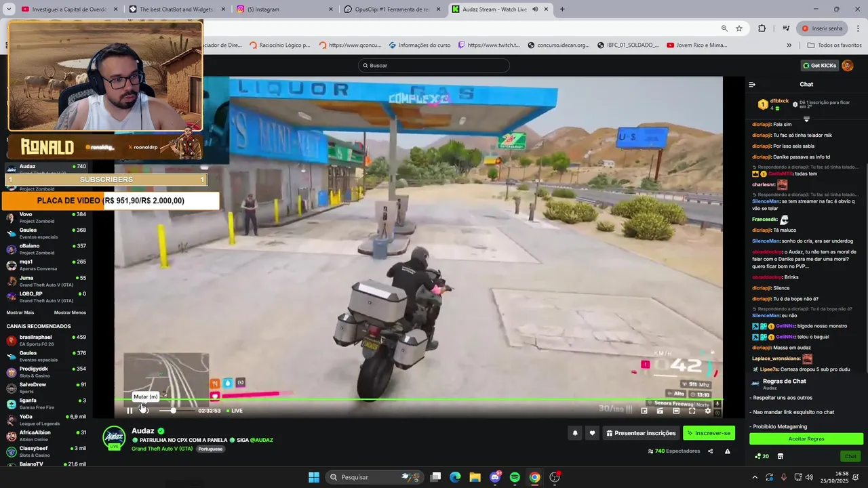Open Prodigyddk recommended channel
The width and height of the screenshot is (868, 488).
[46, 372]
